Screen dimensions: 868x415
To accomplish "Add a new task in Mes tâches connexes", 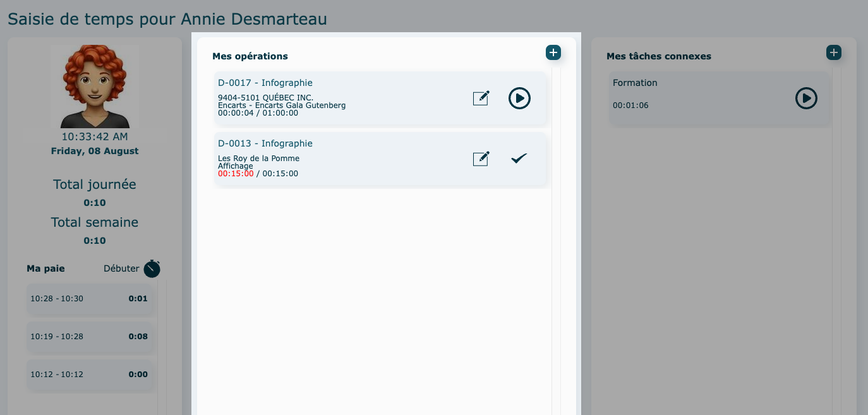I will pos(833,53).
